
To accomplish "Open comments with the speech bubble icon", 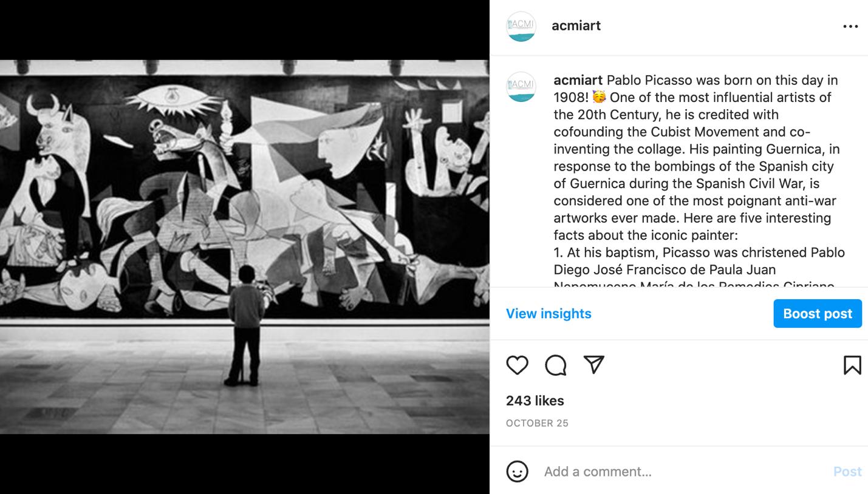I will [556, 365].
